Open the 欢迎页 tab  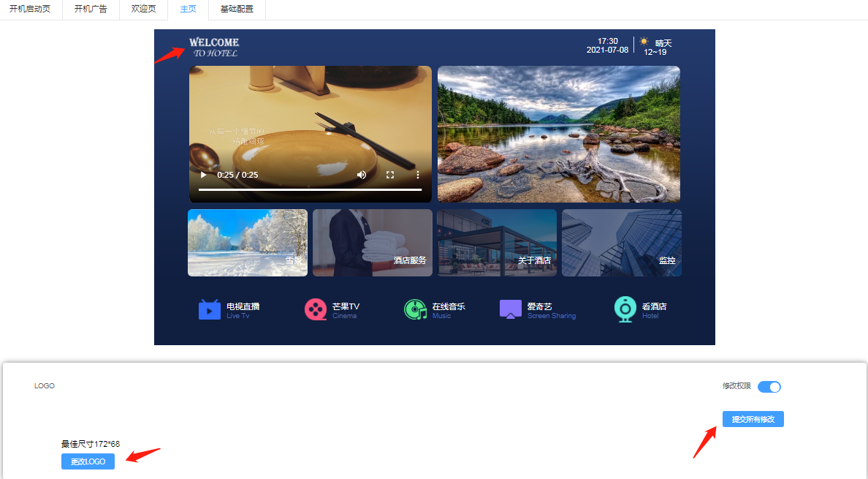(143, 10)
